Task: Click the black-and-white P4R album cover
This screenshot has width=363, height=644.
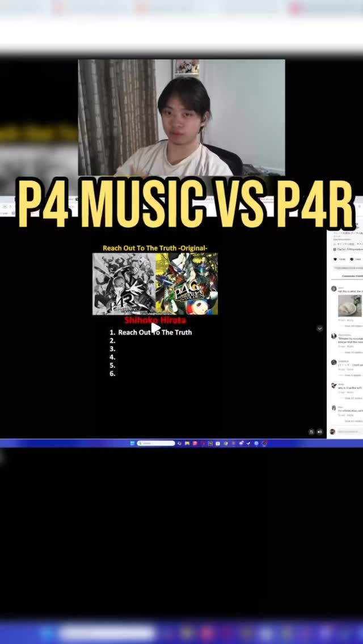Action: click(x=124, y=284)
